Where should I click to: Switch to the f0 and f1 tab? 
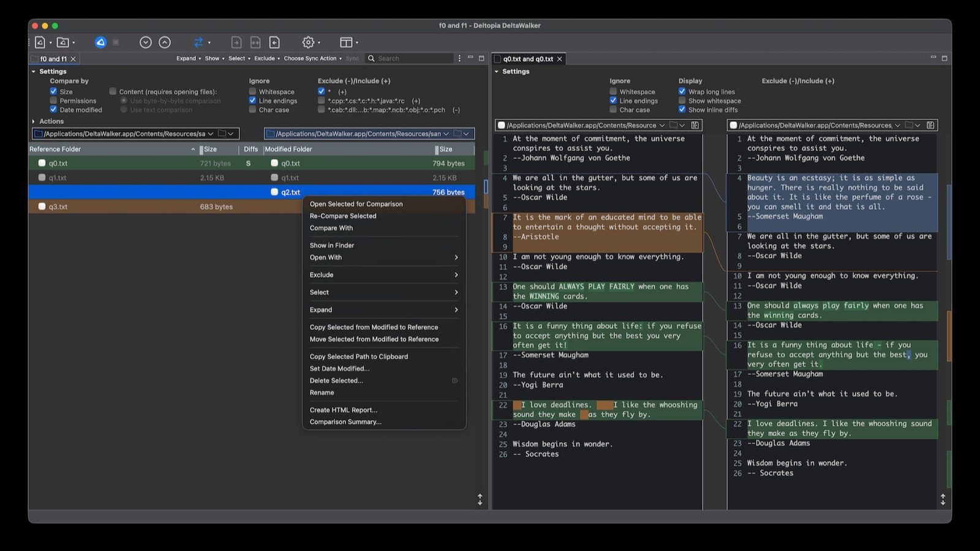coord(53,59)
